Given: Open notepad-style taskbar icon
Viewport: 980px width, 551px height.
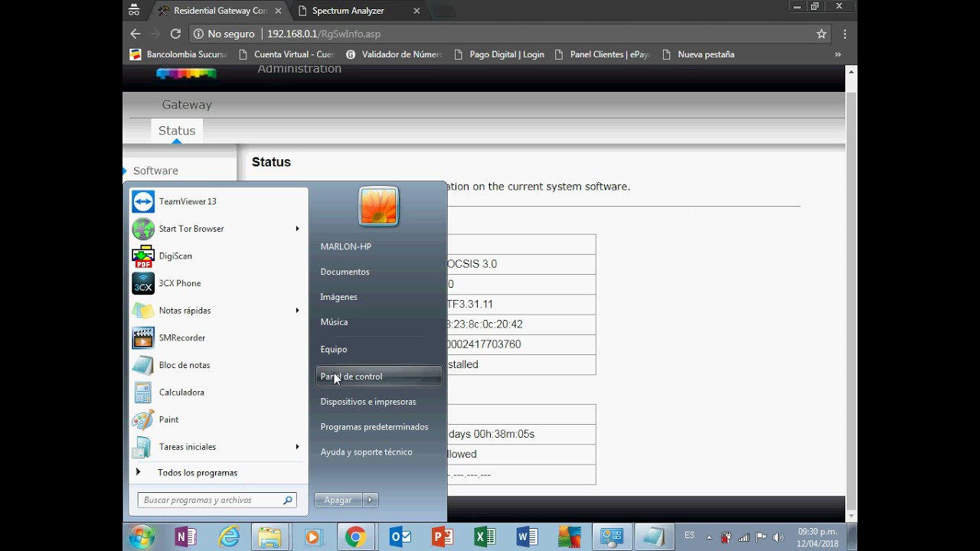Looking at the screenshot, I should pos(655,537).
